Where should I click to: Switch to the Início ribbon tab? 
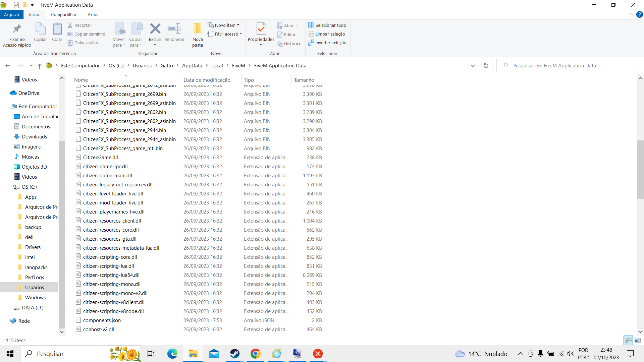tap(34, 14)
